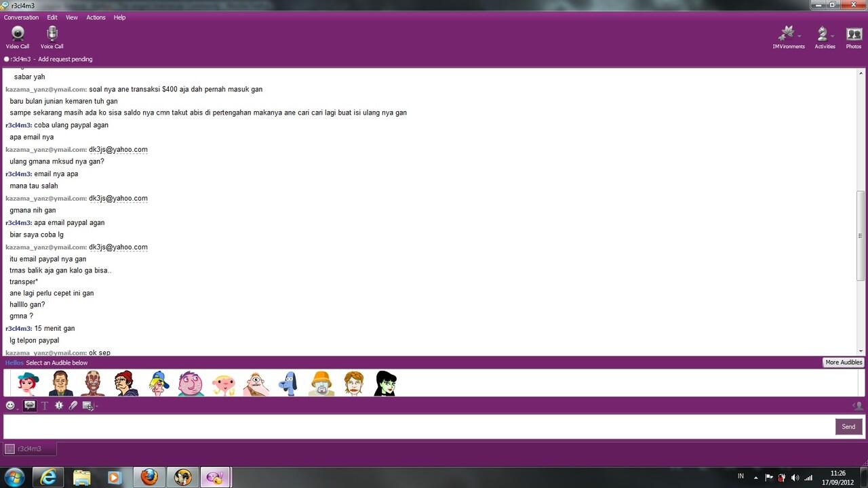Viewport: 868px width, 488px height.
Task: Open the View menu
Action: [x=72, y=18]
